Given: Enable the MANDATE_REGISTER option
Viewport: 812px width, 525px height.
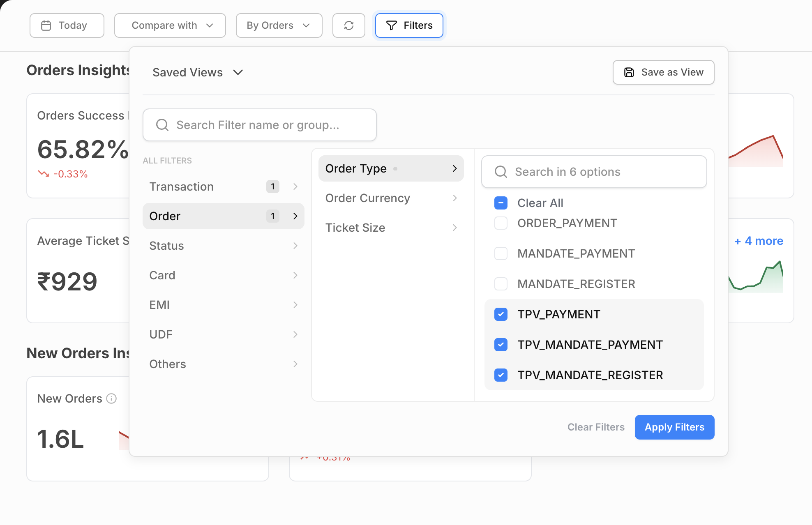Looking at the screenshot, I should (x=501, y=284).
